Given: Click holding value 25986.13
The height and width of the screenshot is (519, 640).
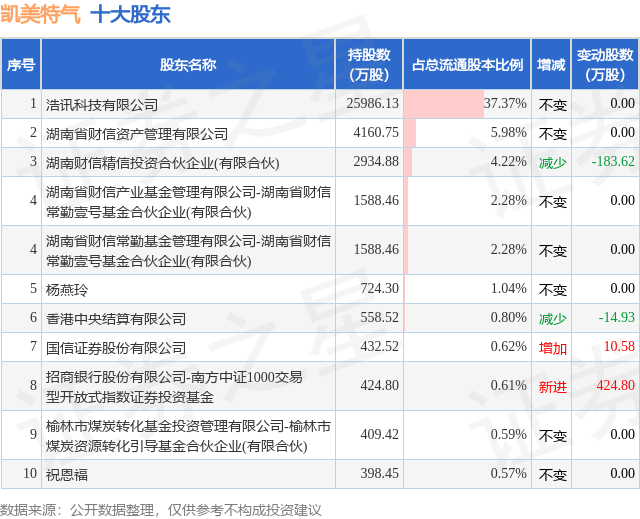Looking at the screenshot, I should (x=372, y=104).
